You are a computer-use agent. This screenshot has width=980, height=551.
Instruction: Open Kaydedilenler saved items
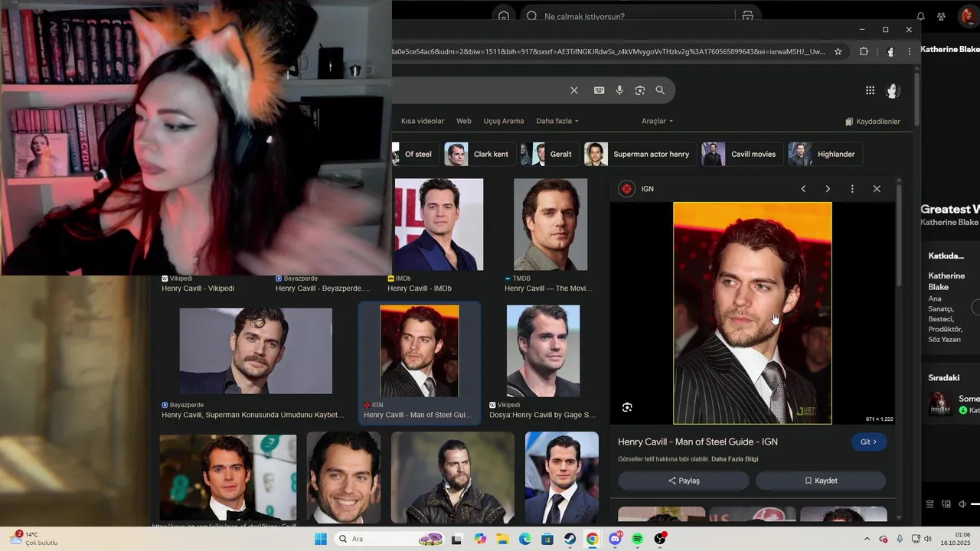pos(873,122)
